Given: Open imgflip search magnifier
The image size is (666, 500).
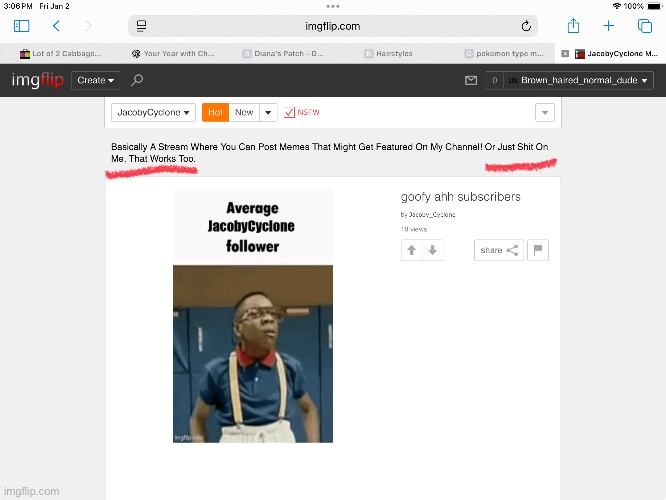Looking at the screenshot, I should (x=137, y=80).
